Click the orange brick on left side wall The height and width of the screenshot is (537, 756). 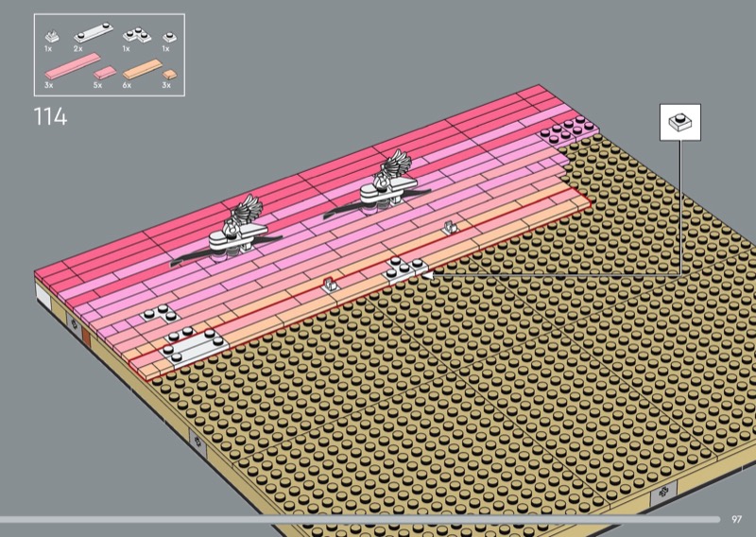(86, 338)
